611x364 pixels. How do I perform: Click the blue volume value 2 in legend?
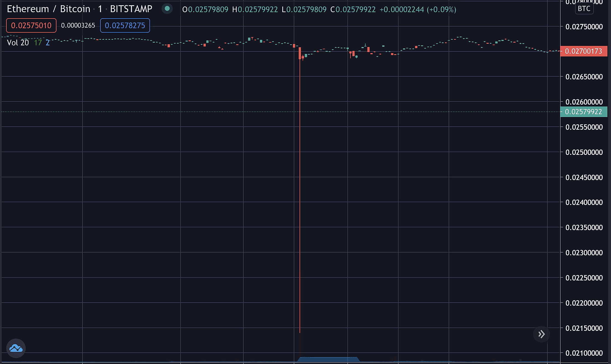[x=48, y=43]
